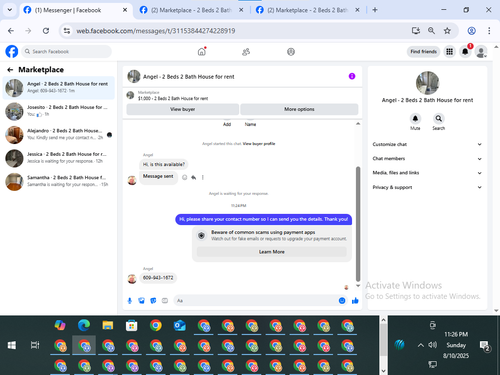Open Task View on taskbar
This screenshot has width=500, height=375.
point(35,345)
